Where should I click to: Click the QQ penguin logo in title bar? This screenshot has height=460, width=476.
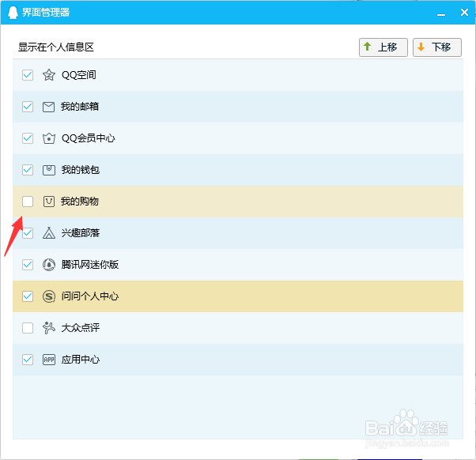13,13
